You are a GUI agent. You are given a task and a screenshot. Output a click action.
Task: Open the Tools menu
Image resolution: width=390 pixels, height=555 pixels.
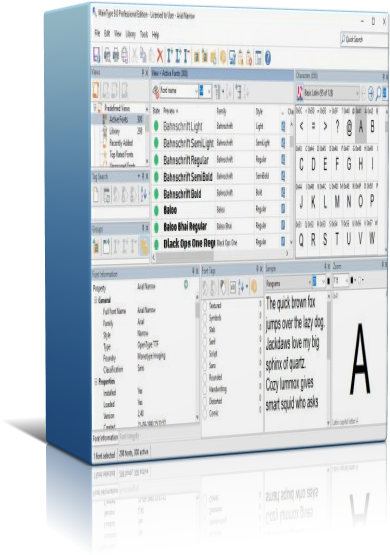point(144,35)
